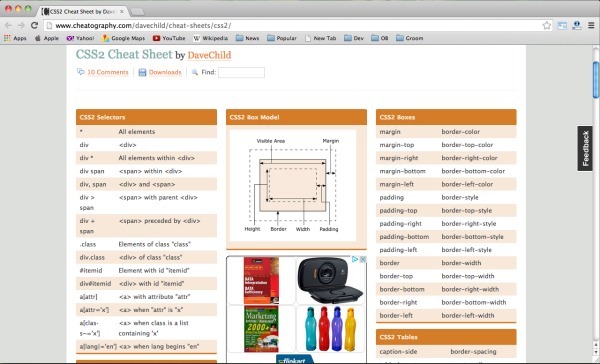Reload the page with the refresh icon
600x364 pixels.
point(34,25)
